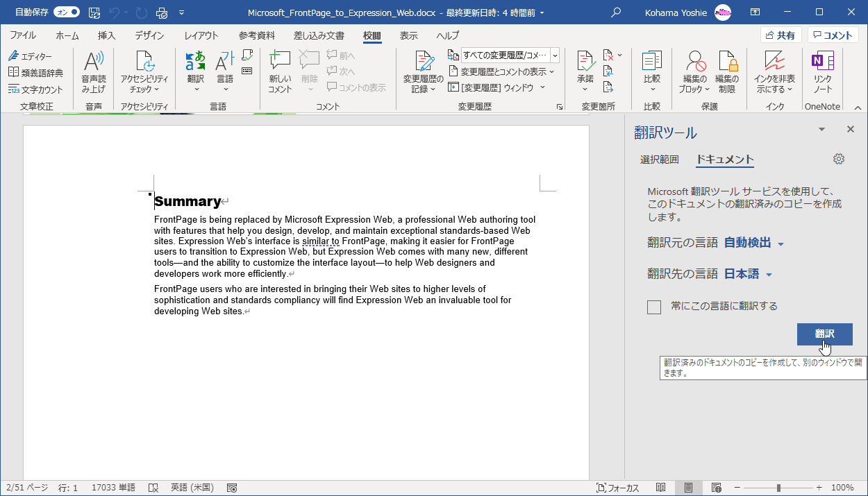
Task: Switch to Print Layout view in status bar
Action: (x=688, y=488)
